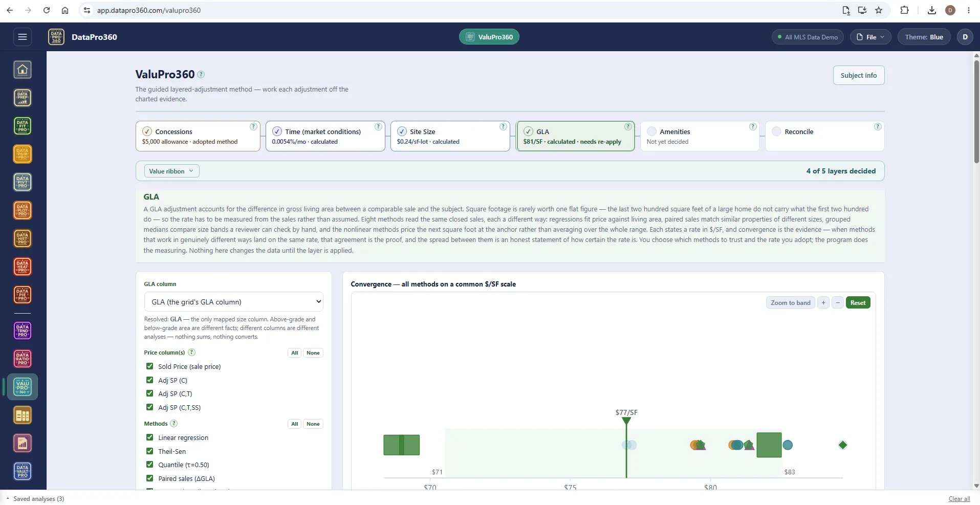Uncheck the Adj SP (C,T,SS) checkbox
Image resolution: width=980 pixels, height=505 pixels.
coord(149,407)
